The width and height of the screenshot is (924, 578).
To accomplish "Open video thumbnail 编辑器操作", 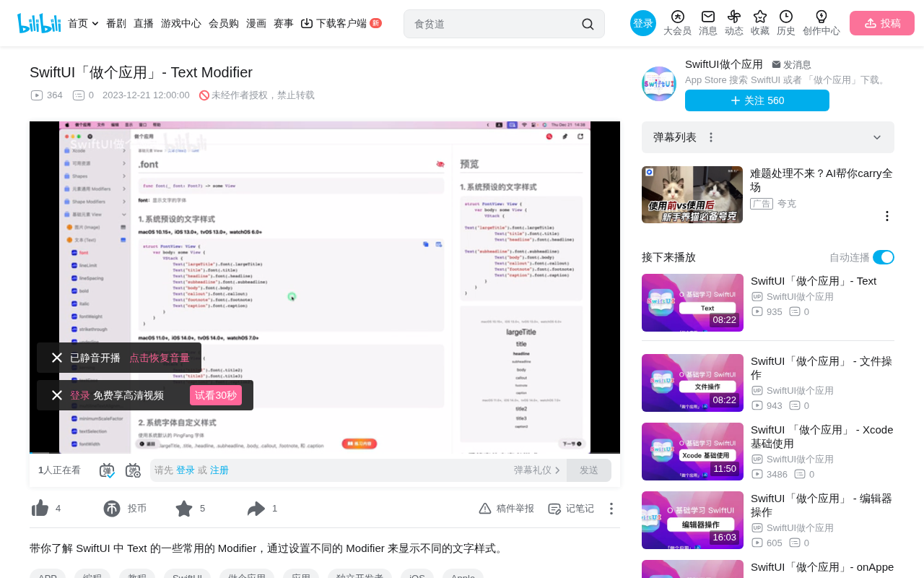I will click(x=692, y=520).
